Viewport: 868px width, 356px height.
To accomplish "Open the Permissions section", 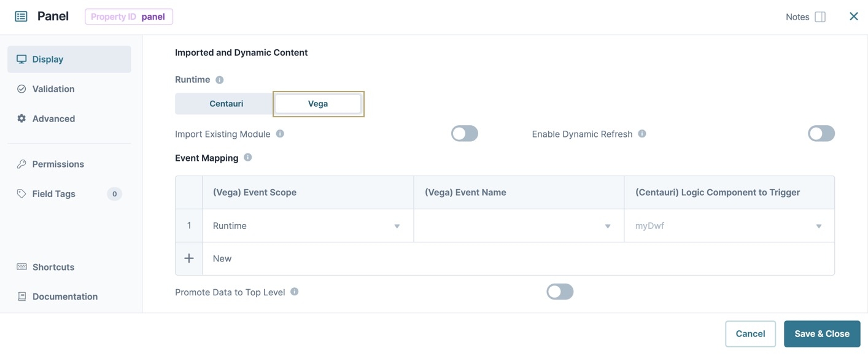I will 69,164.
